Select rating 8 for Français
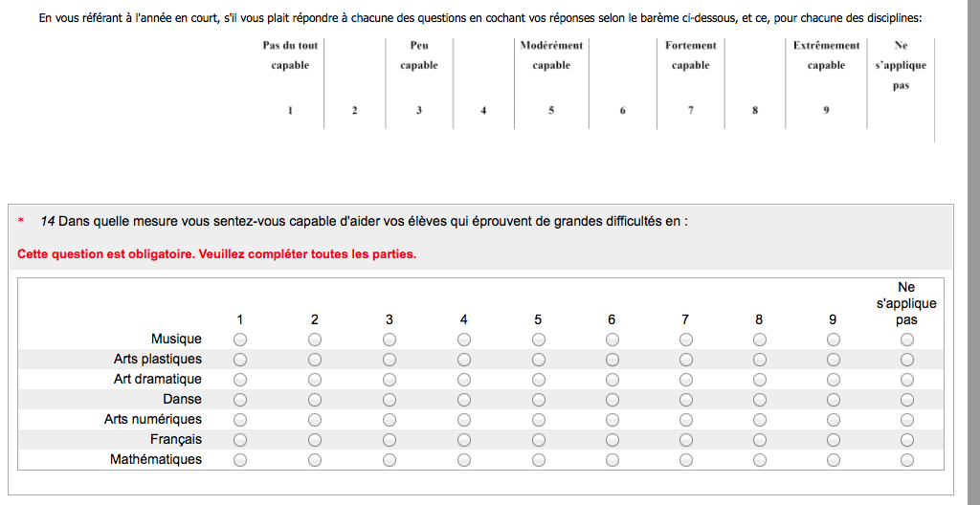Screen dimensions: 980x505 (x=760, y=440)
